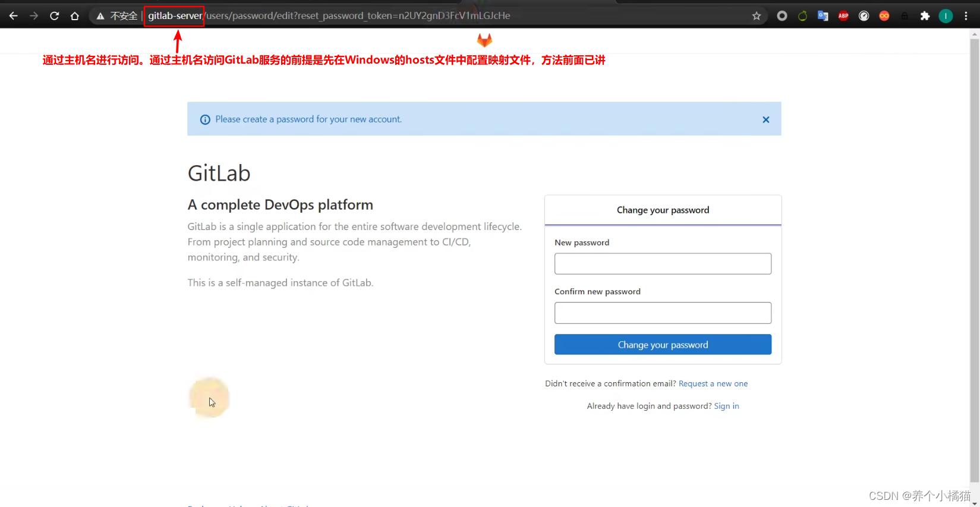
Task: Open the ABP Adblock Plus extension icon
Action: (843, 16)
